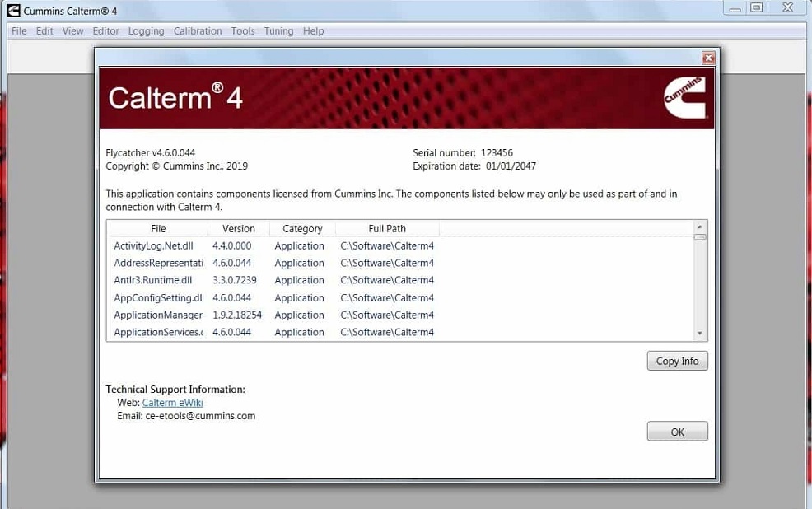
Task: Click the Flycatcher v4.6.0.044 version text
Action: (150, 152)
